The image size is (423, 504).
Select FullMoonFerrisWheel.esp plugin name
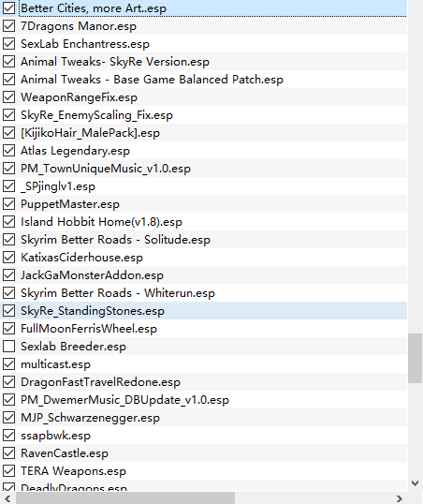coord(89,328)
